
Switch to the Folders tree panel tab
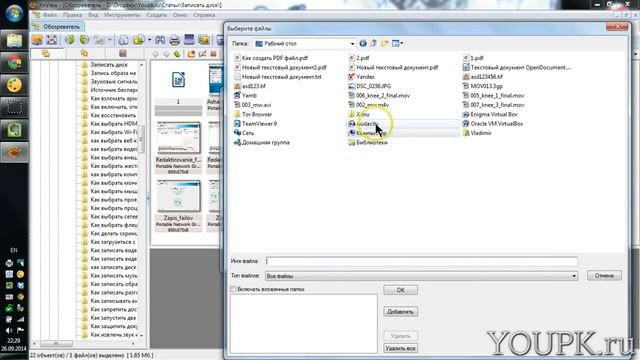[46, 53]
